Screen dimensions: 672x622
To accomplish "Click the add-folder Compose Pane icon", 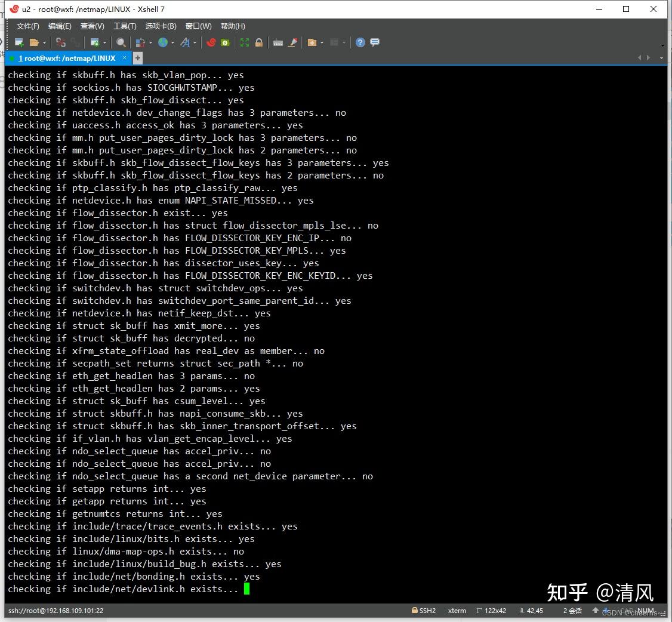I will (x=312, y=42).
